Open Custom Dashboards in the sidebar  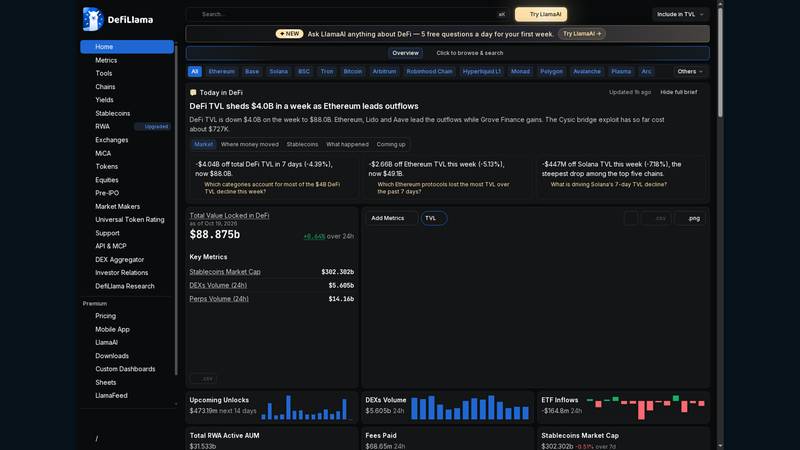(127, 369)
